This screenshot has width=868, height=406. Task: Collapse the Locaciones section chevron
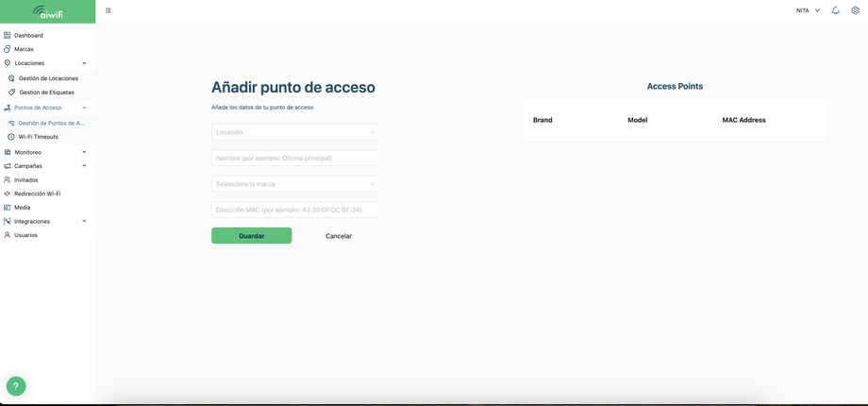(84, 63)
